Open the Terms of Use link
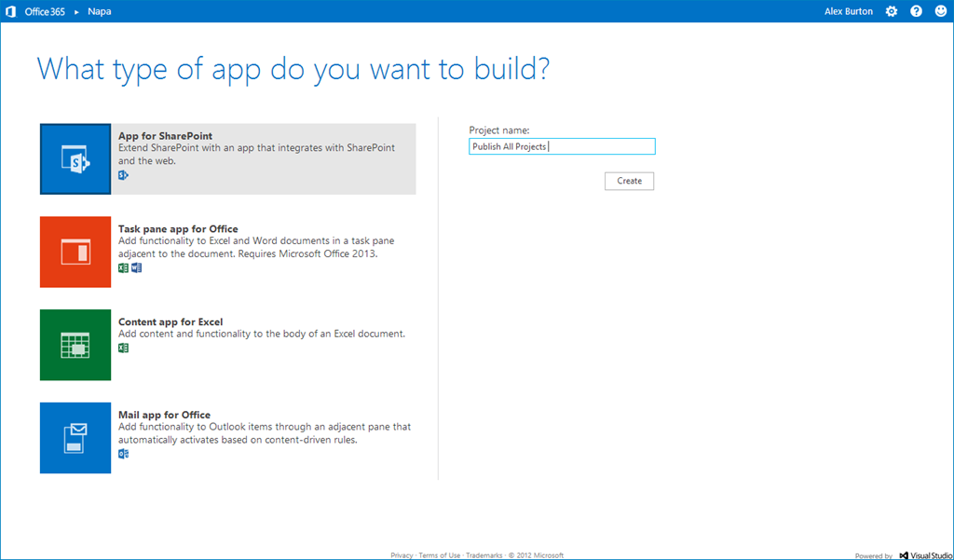 pyautogui.click(x=440, y=555)
